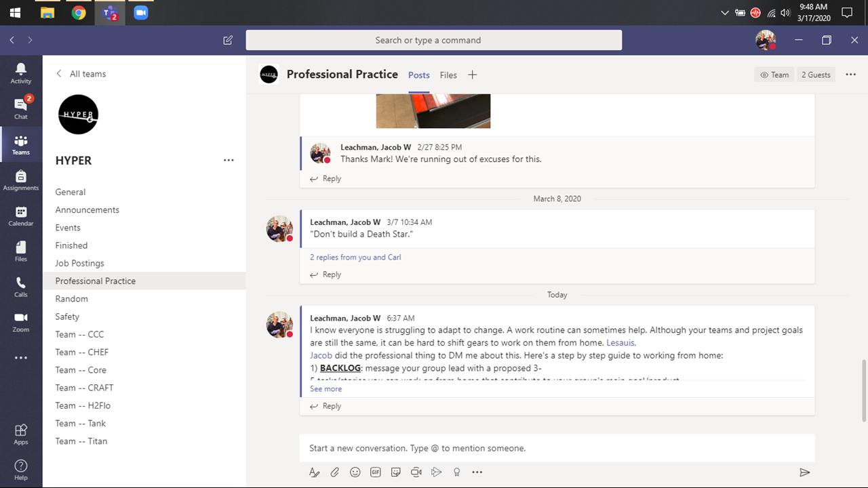Select the Job Postings channel
The image size is (868, 488).
click(x=79, y=263)
